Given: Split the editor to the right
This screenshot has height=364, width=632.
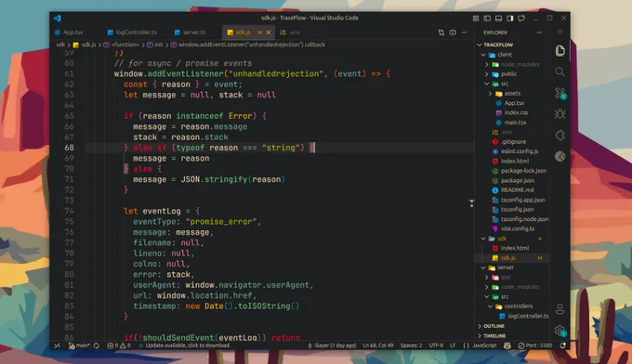Looking at the screenshot, I should click(x=453, y=32).
